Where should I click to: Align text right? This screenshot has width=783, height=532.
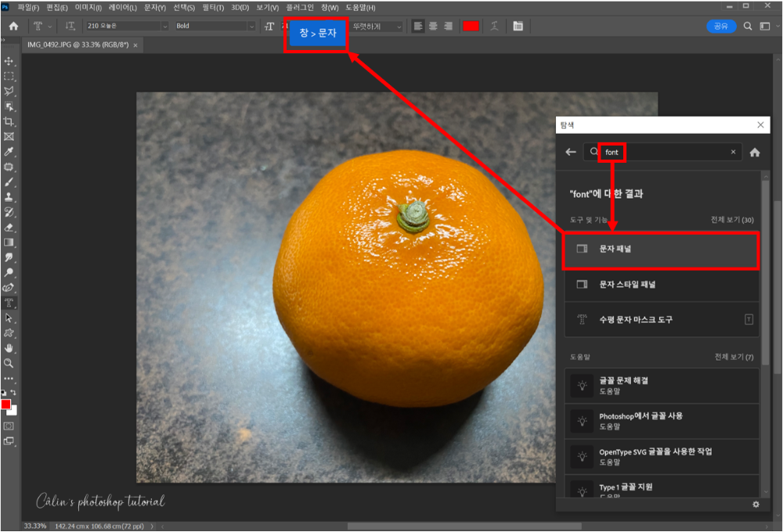coord(448,26)
